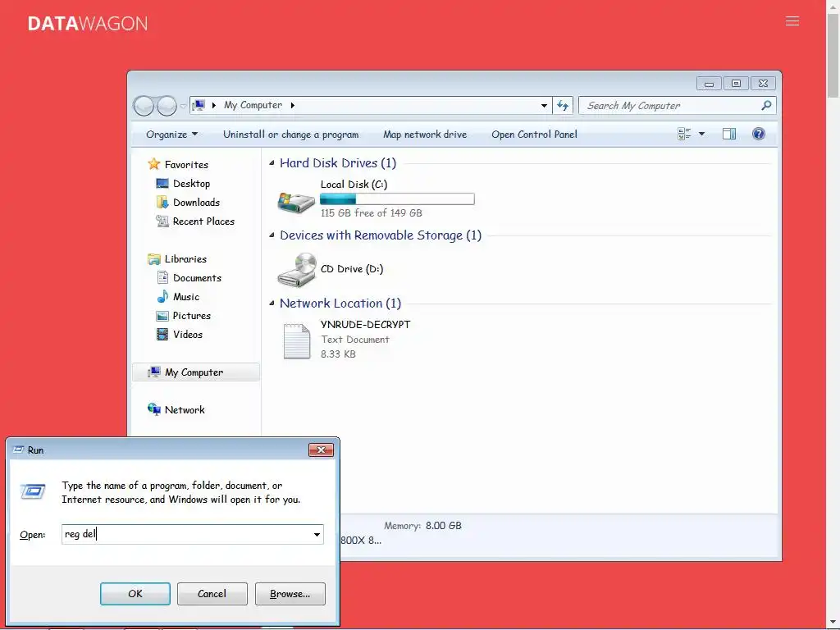Image resolution: width=840 pixels, height=630 pixels.
Task: Click Uninstall or change a program
Action: pos(291,135)
